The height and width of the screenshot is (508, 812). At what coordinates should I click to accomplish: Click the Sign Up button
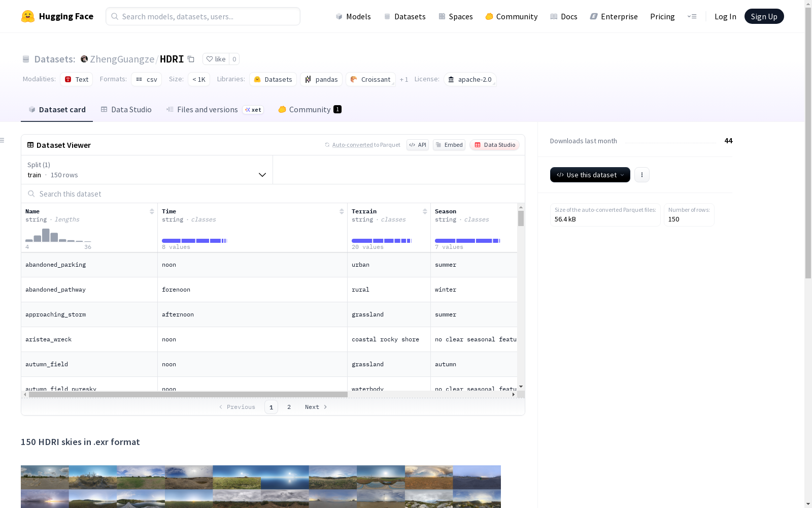pyautogui.click(x=764, y=16)
